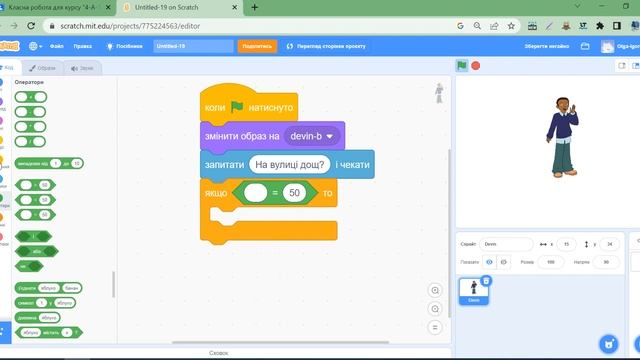Screen dimensions: 640x360
Task: Click the sprite direction field
Action: click(606, 262)
